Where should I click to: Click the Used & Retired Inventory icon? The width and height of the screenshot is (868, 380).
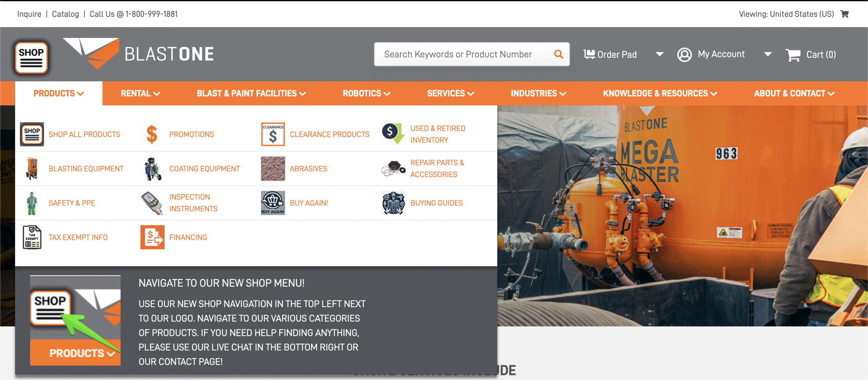coord(393,134)
